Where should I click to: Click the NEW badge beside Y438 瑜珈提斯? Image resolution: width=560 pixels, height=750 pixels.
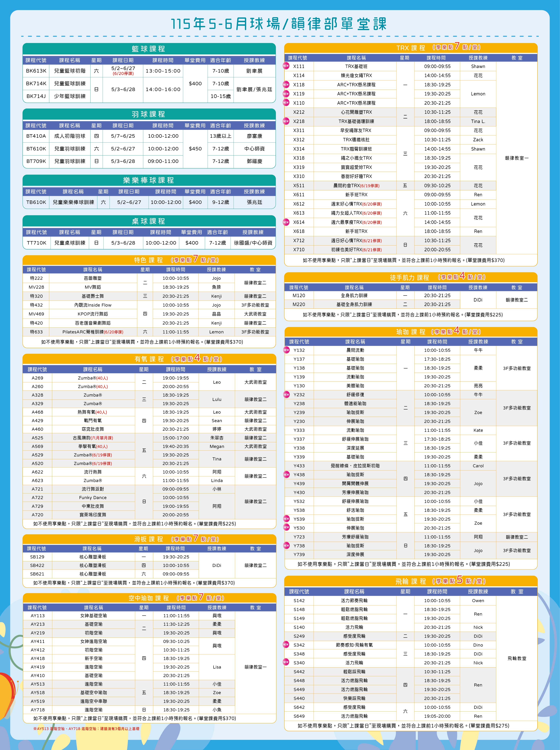pyautogui.click(x=286, y=474)
